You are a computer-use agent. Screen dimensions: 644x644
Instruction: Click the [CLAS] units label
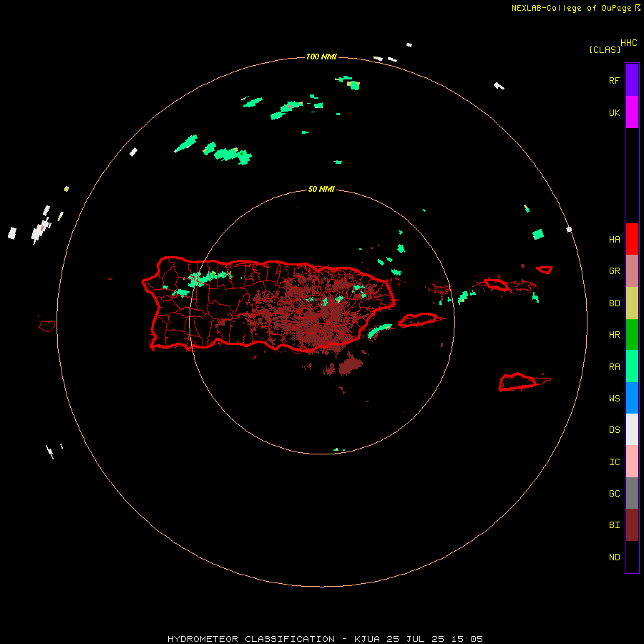[x=605, y=49]
